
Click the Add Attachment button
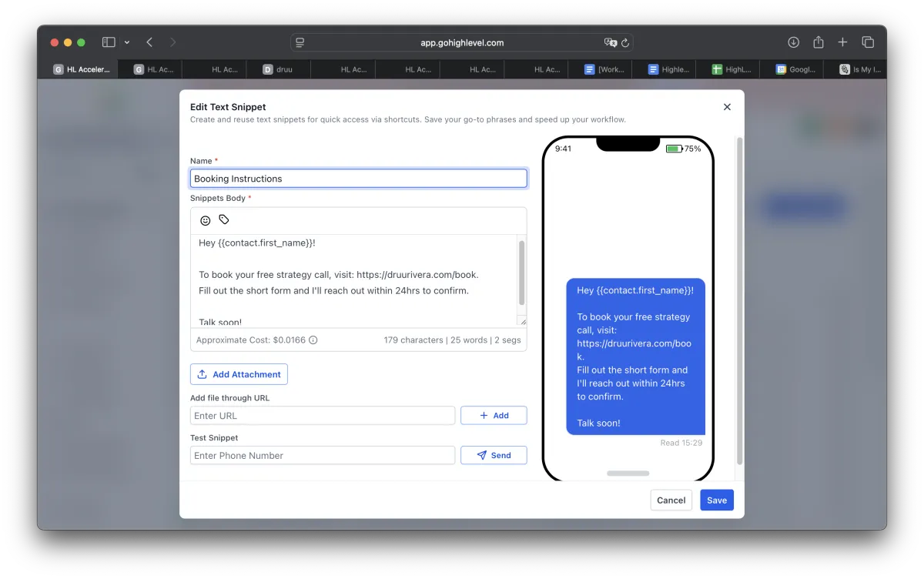click(239, 374)
